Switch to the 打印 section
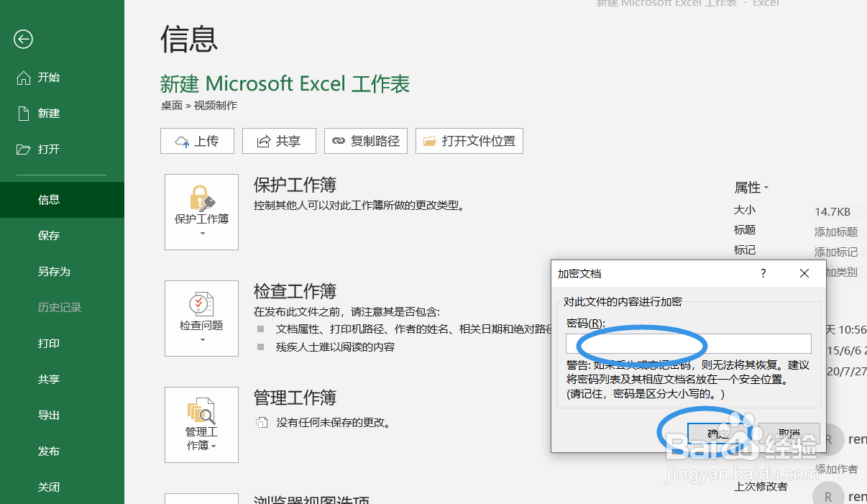Screen dimensions: 867x504 [48, 343]
